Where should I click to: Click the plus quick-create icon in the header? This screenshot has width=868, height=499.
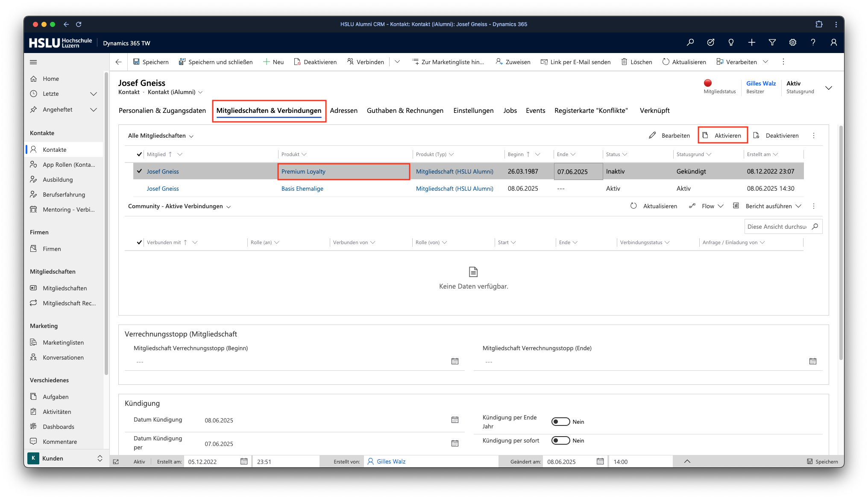[751, 43]
